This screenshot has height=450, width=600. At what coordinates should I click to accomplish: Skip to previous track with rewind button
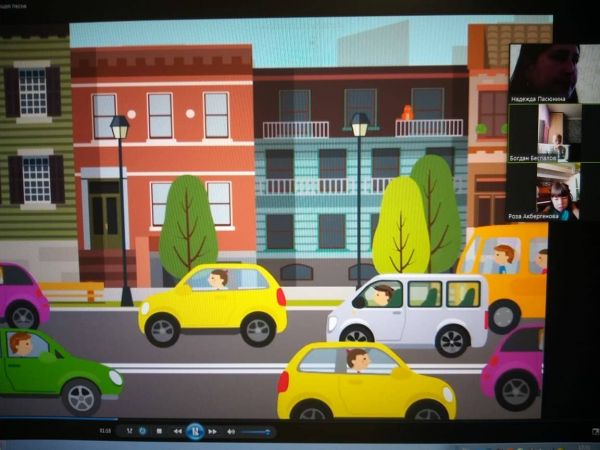click(178, 431)
